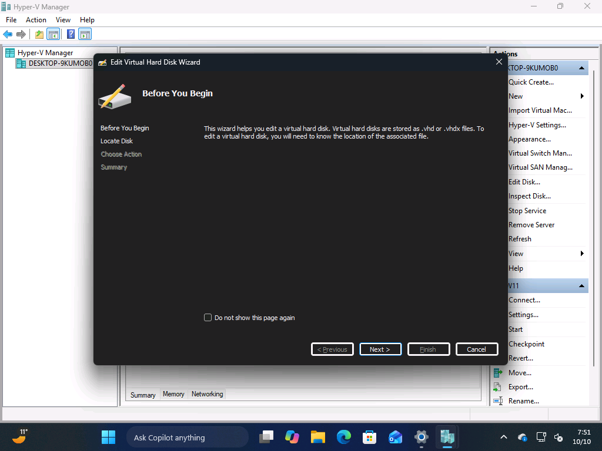Viewport: 602px width, 451px height.
Task: Click the Move action icon
Action: (498, 373)
